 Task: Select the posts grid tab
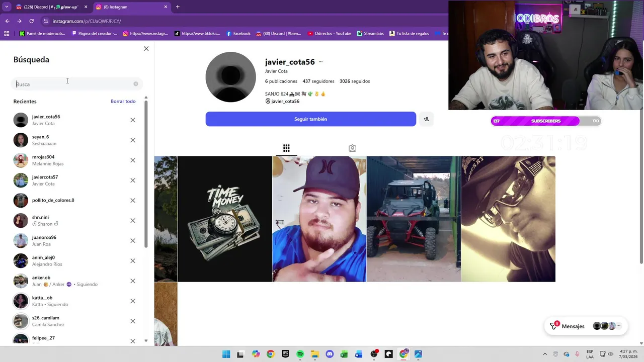point(286,148)
